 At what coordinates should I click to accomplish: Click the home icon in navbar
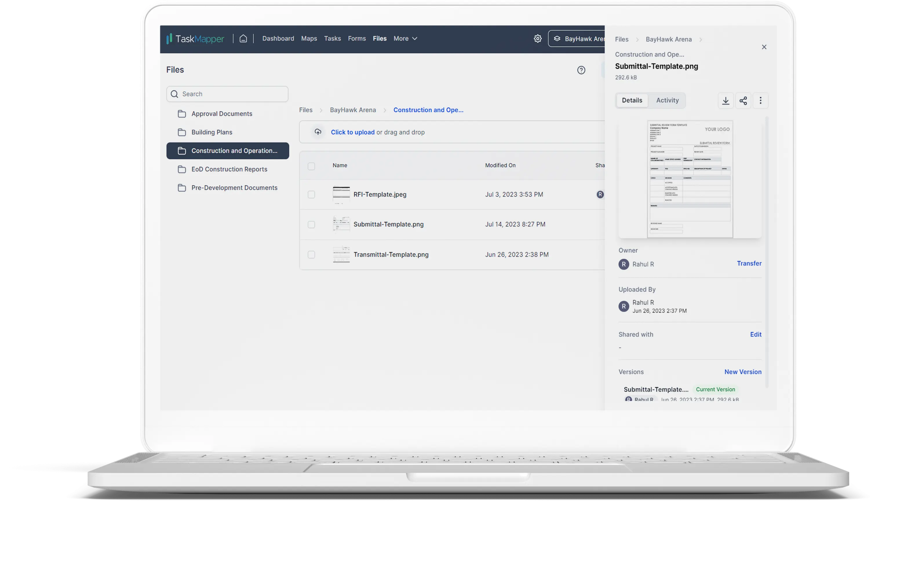click(x=243, y=38)
